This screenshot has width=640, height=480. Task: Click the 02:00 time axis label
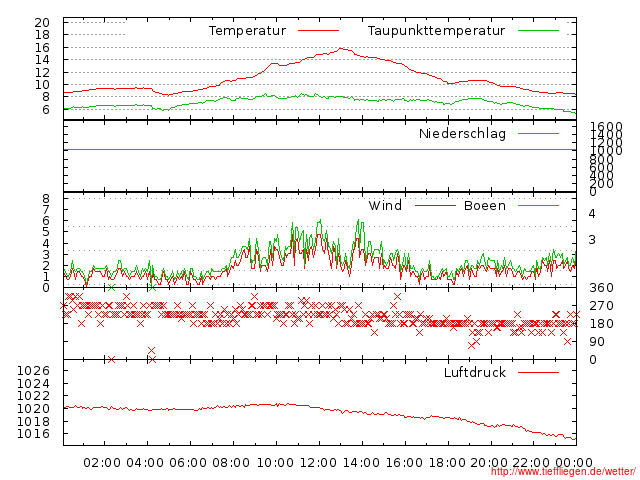coord(102,463)
